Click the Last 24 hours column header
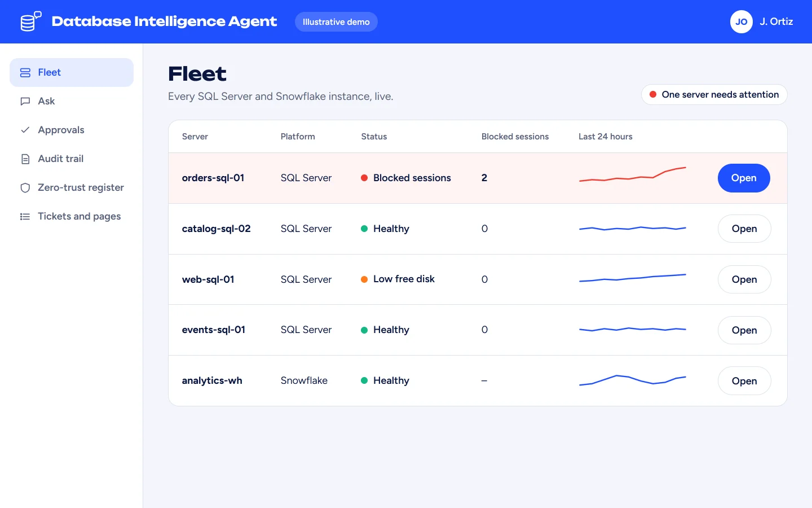The height and width of the screenshot is (508, 812). (606, 137)
